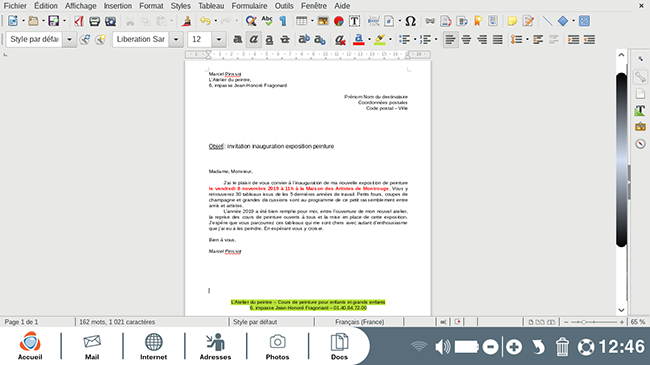Open the Mail application button
This screenshot has width=650, height=365.
tap(92, 347)
